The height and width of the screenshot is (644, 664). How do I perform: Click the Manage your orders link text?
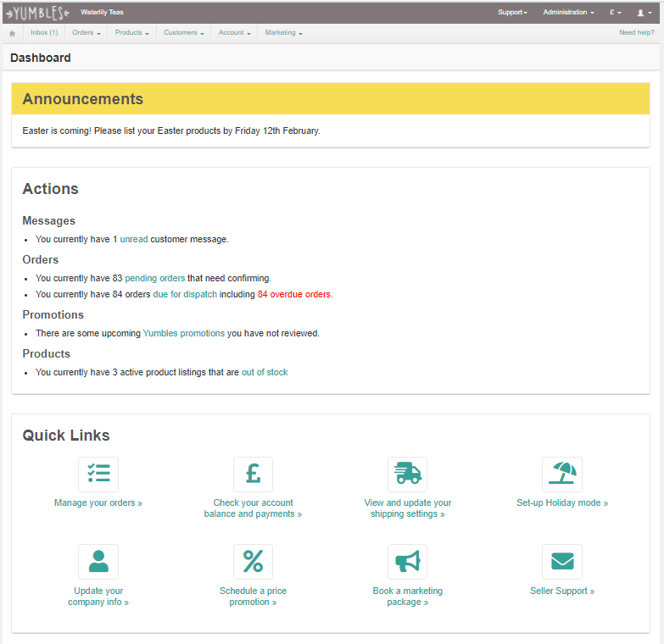98,502
